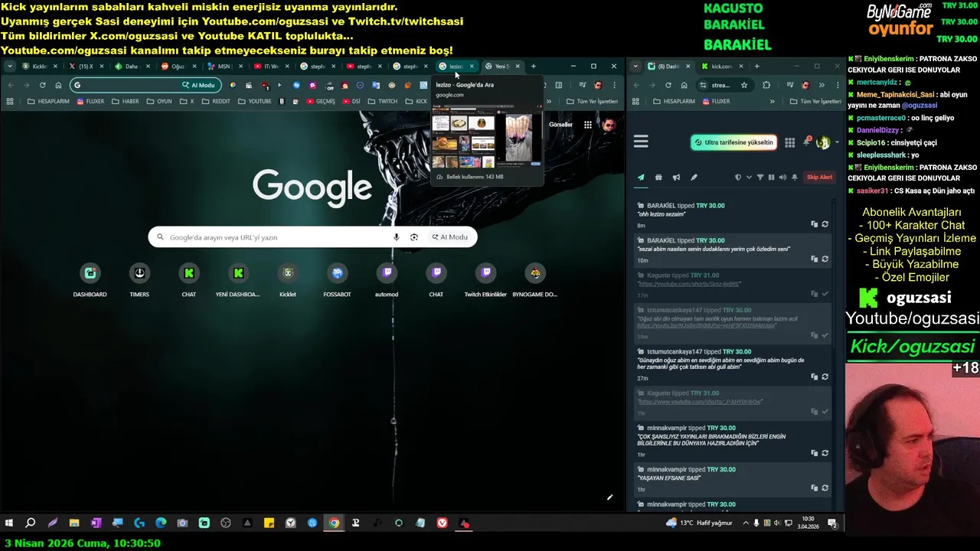Click Google Lens image search icon
The image size is (980, 551).
coord(414,237)
